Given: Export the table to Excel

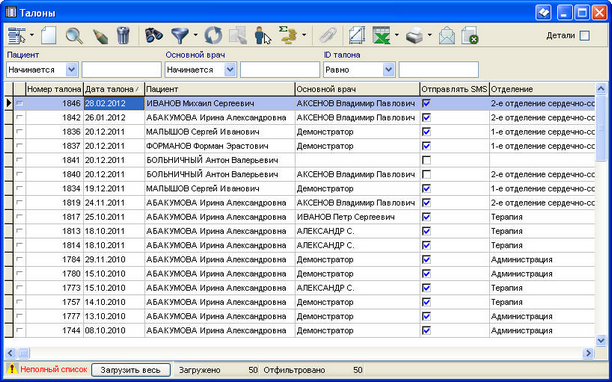Looking at the screenshot, I should click(x=381, y=36).
